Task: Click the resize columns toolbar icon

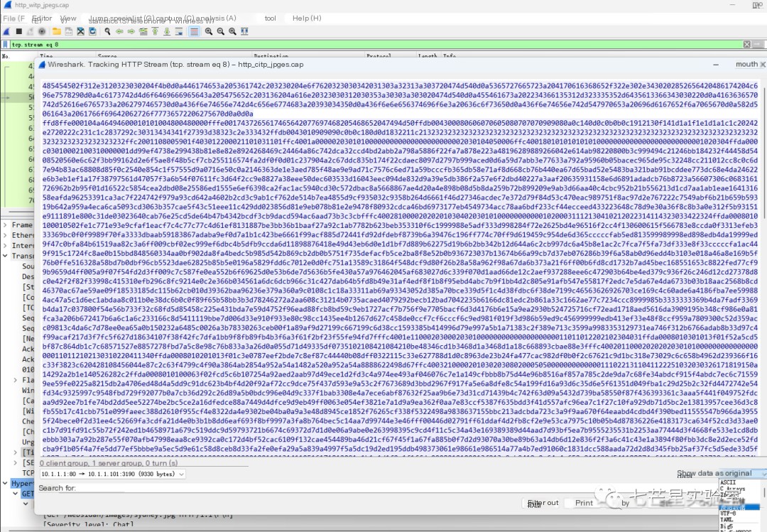Action: click(x=244, y=31)
